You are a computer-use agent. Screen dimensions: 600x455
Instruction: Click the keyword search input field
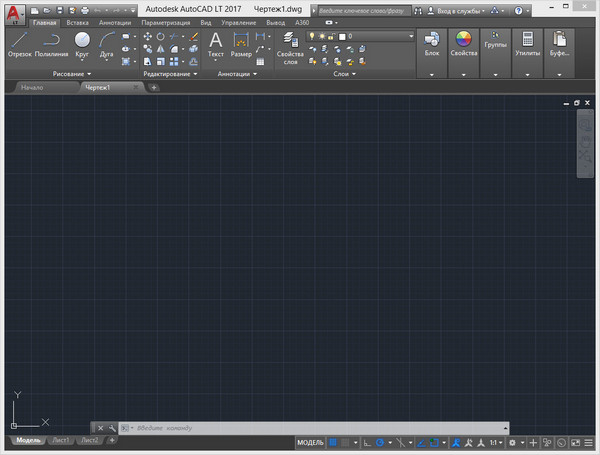click(x=364, y=11)
